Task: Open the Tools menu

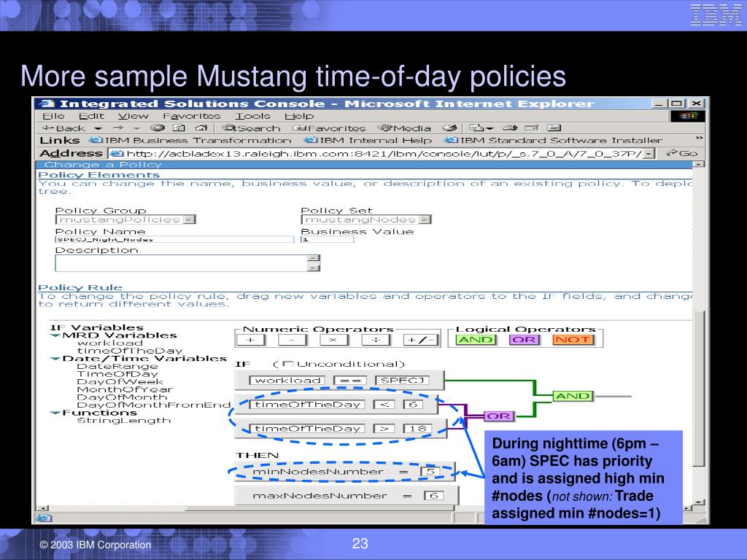Action: tap(252, 116)
